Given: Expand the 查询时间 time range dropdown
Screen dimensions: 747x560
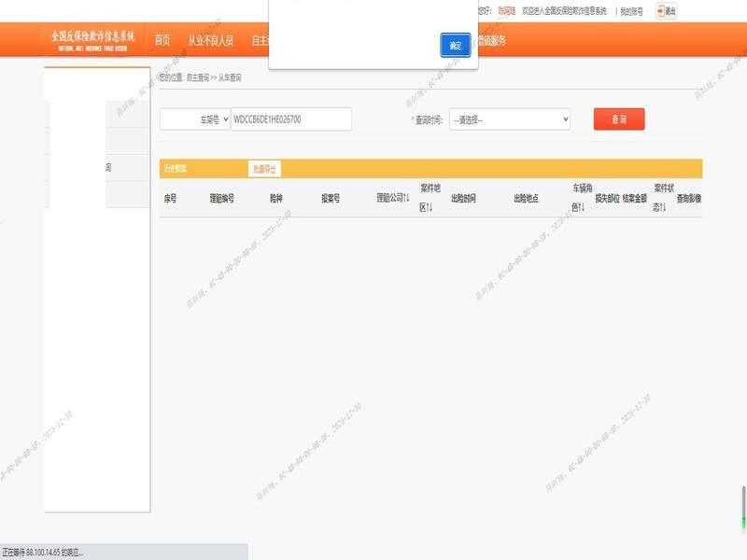Looking at the screenshot, I should coord(509,119).
